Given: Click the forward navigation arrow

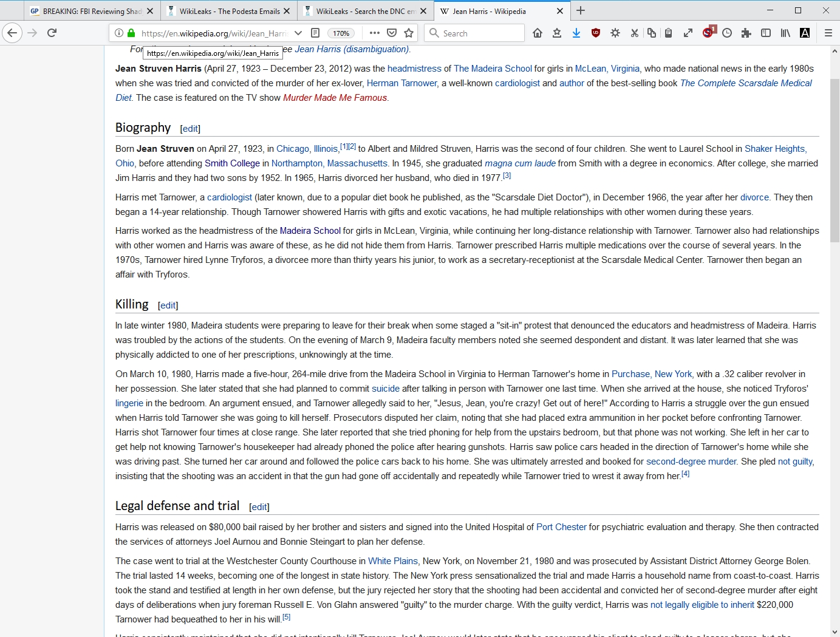Looking at the screenshot, I should point(33,33).
